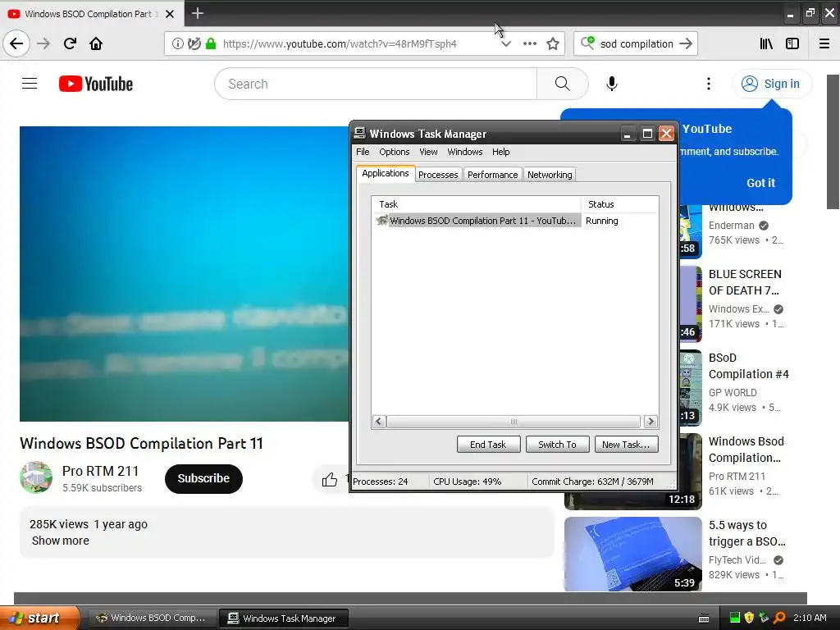Screen dimensions: 840x630
Task: Open the page actions three-dot menu
Action: pos(529,44)
